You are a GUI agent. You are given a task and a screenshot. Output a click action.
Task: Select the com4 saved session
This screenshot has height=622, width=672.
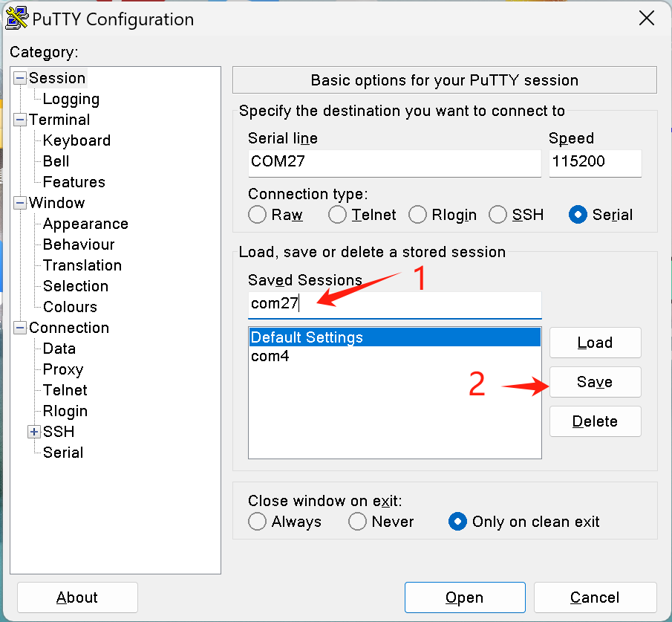pyautogui.click(x=270, y=357)
